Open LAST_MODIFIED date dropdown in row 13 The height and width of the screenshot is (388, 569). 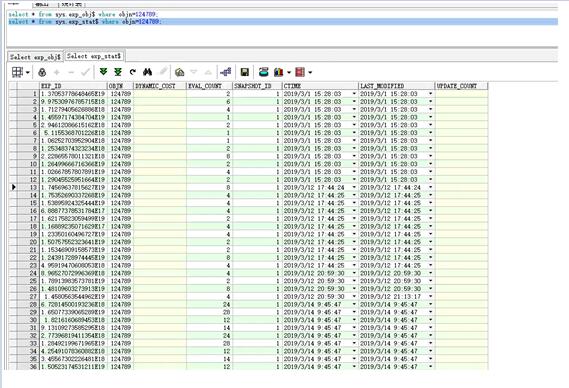pos(431,188)
